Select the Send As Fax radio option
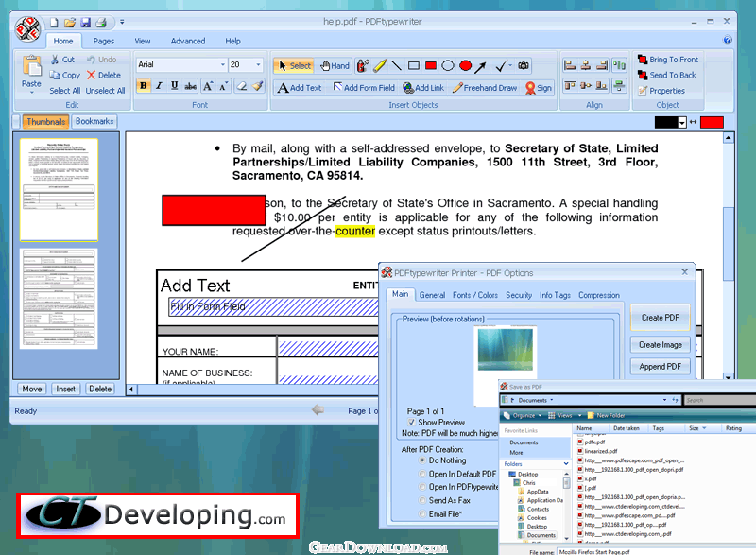Viewport: 756px width, 555px height. (x=422, y=500)
